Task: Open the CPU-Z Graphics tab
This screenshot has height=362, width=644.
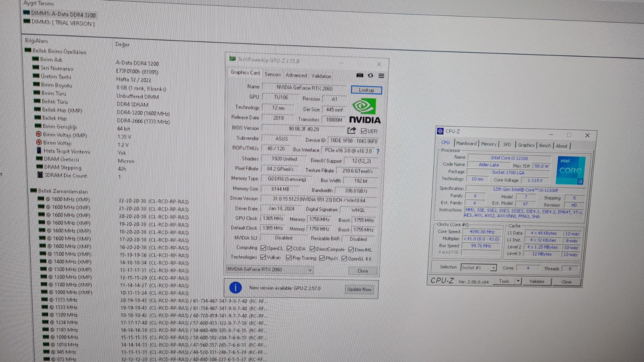Action: point(526,145)
